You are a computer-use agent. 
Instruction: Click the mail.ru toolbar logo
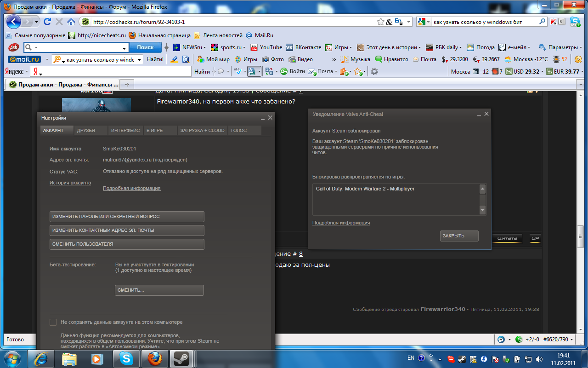pos(24,59)
